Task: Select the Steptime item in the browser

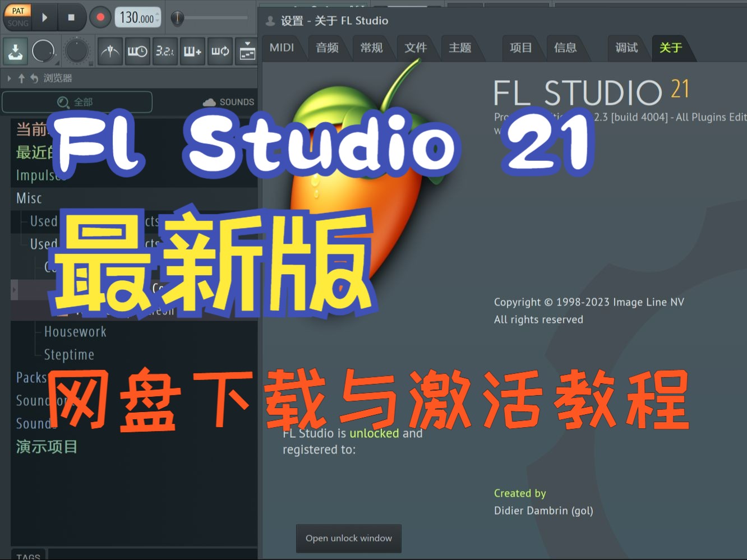Action: coord(69,355)
